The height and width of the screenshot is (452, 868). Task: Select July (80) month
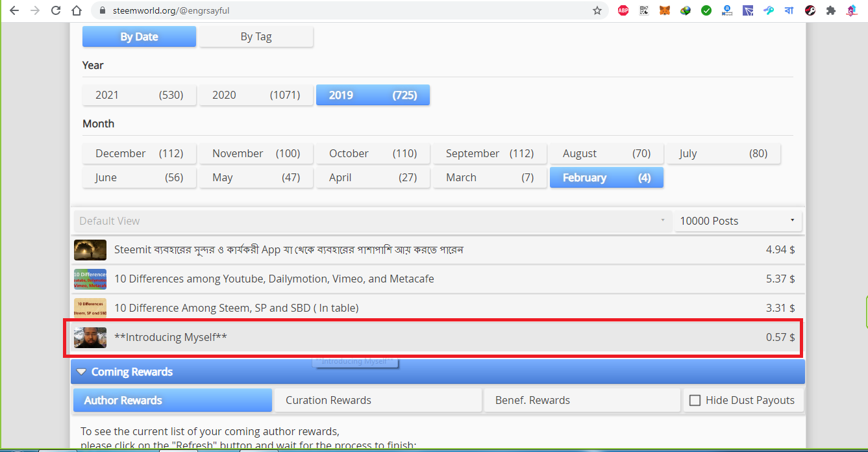pyautogui.click(x=723, y=153)
